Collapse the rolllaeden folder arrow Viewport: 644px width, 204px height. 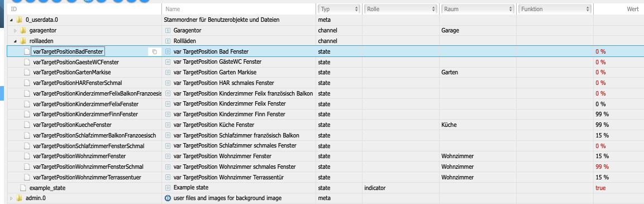coord(15,41)
